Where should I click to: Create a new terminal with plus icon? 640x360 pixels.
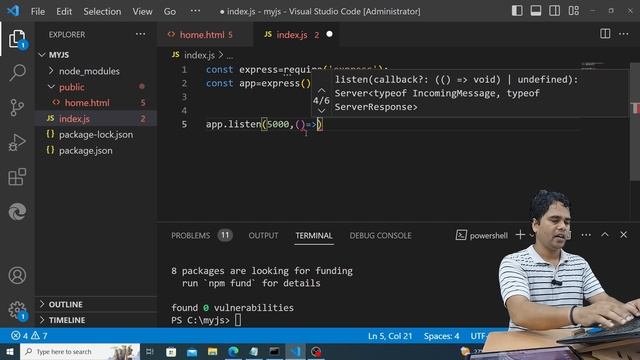(520, 235)
